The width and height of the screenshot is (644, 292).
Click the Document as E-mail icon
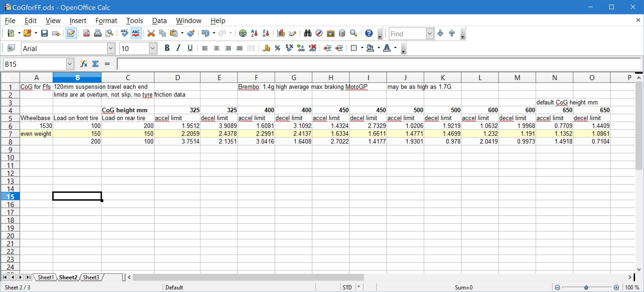56,33
